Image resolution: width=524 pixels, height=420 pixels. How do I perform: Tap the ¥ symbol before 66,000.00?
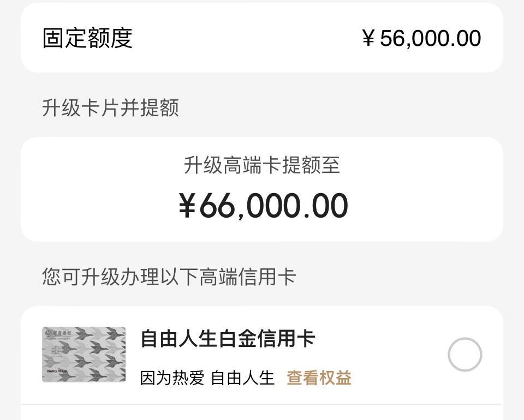click(x=187, y=205)
